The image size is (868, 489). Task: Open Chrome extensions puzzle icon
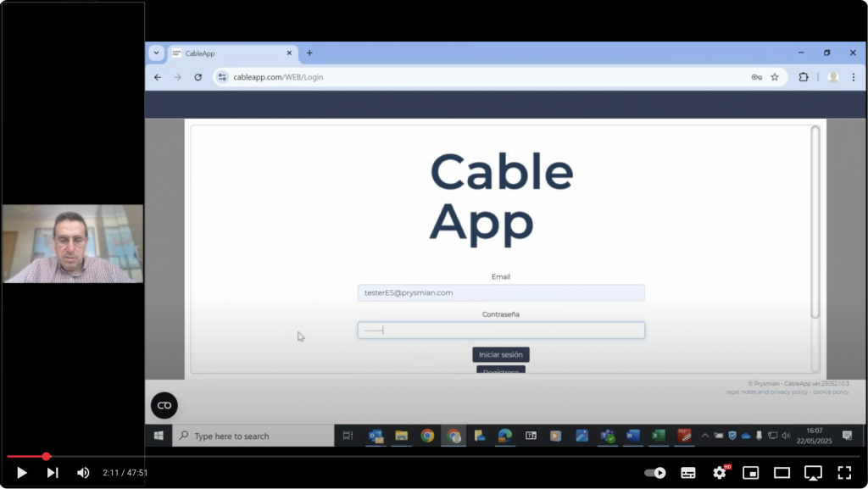tap(804, 77)
